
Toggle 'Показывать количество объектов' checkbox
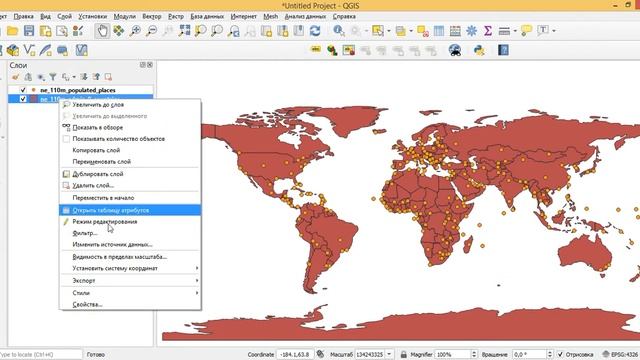(x=66, y=139)
